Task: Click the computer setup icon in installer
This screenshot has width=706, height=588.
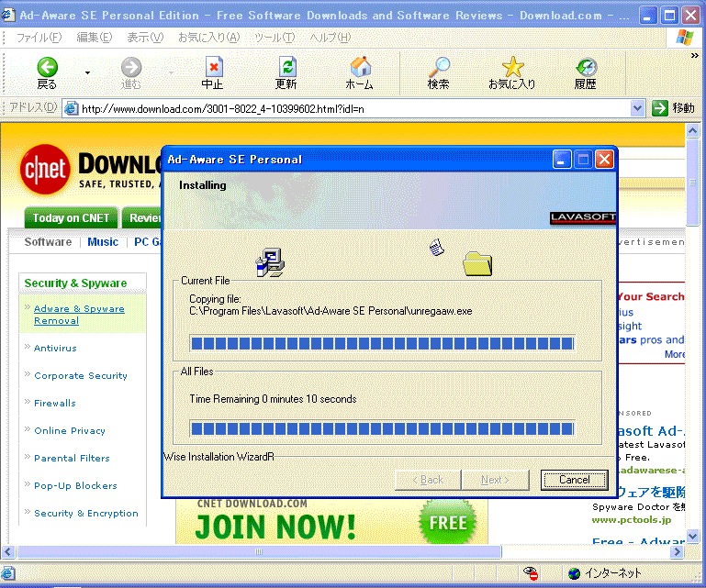Action: pos(270,262)
